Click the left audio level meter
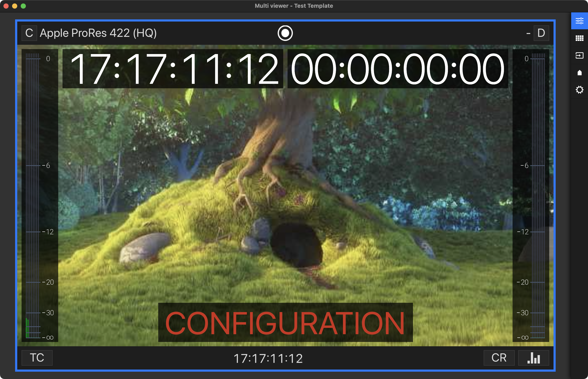Screen dimensions: 588x379 coord(40,195)
